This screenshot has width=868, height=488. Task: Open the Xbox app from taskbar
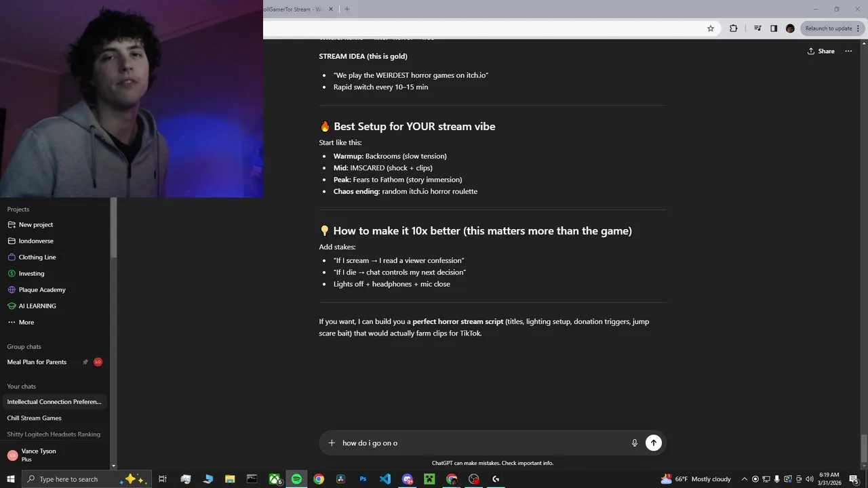point(275,479)
